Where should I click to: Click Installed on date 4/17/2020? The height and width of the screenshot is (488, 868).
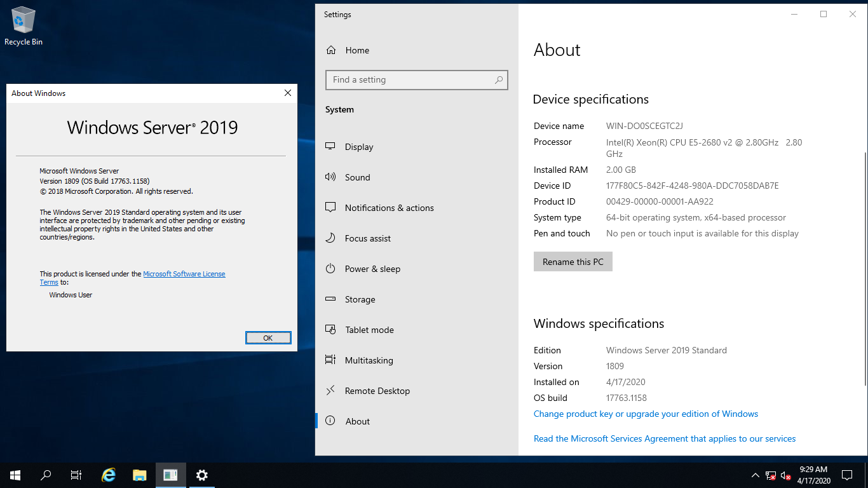pyautogui.click(x=625, y=382)
